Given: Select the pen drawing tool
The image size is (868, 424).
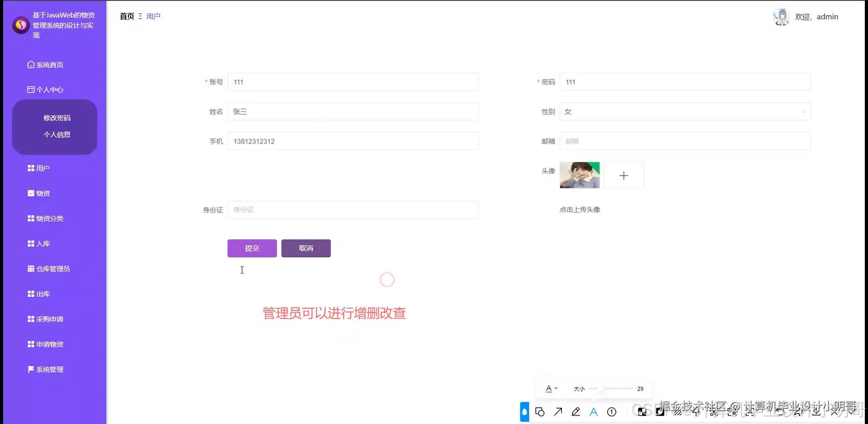Looking at the screenshot, I should point(575,411).
